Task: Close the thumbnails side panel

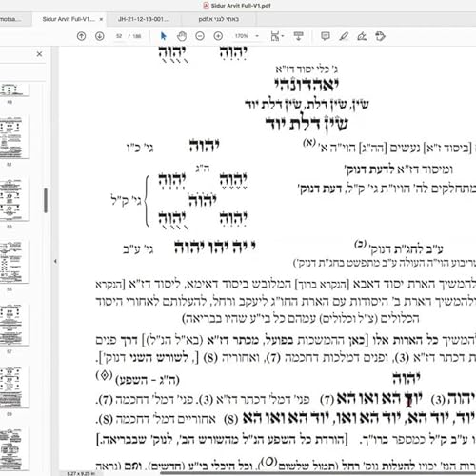Action: 39,54
